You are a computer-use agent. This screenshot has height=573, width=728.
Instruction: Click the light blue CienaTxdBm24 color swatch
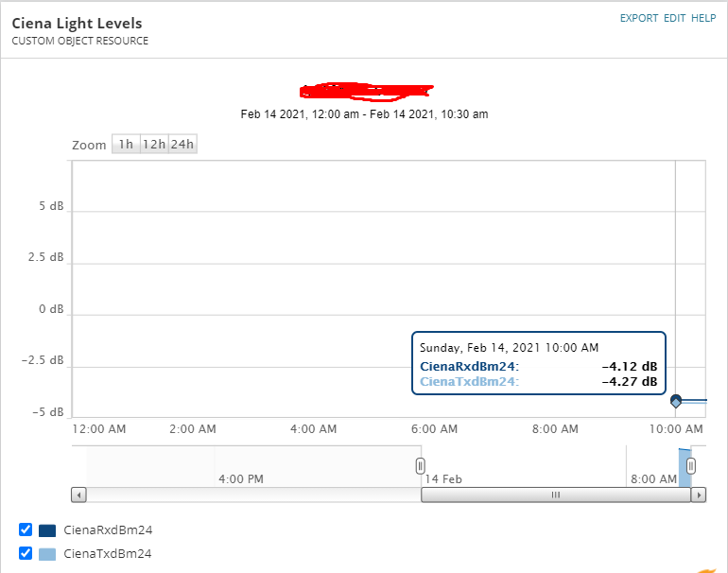tap(47, 554)
